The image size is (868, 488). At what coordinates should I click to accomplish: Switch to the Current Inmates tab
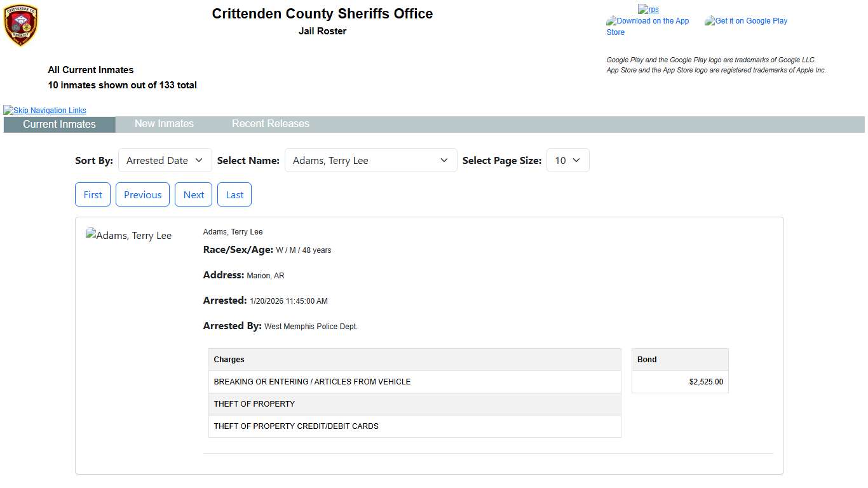pyautogui.click(x=59, y=125)
